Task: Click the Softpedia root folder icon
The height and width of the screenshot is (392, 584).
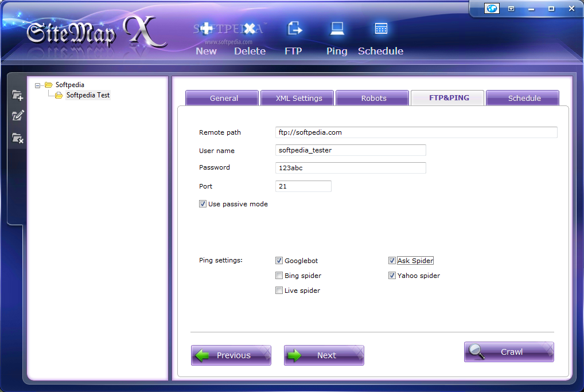Action: point(48,85)
